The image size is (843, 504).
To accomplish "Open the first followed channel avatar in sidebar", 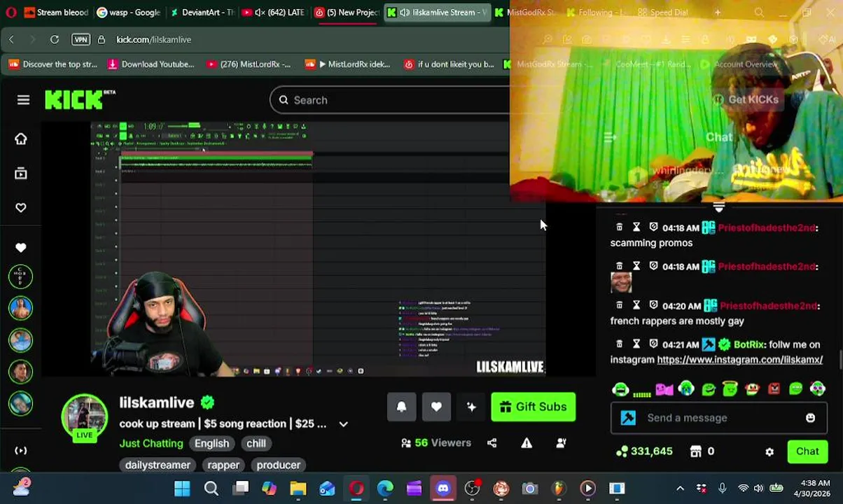I will point(20,276).
